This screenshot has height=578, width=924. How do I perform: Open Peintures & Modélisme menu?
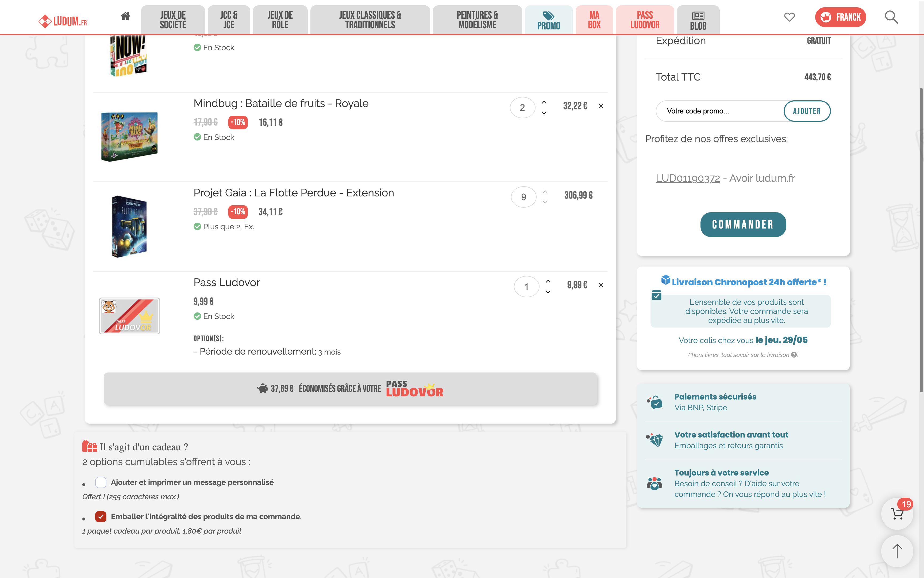coord(477,20)
